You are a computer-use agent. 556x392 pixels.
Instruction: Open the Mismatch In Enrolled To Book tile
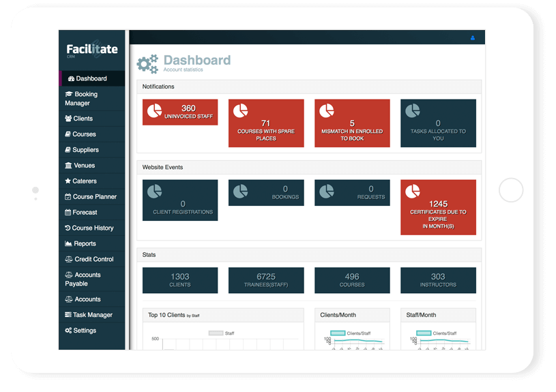click(x=352, y=124)
